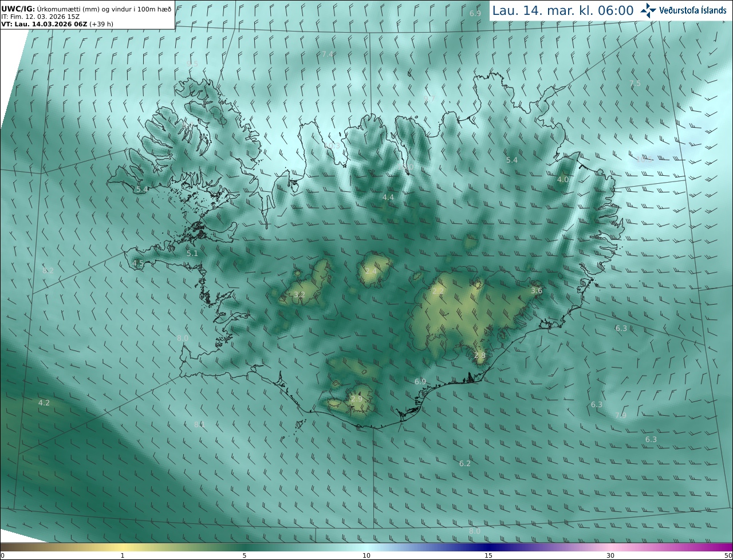Screen dimensions: 733x560
Task: Click the date header Lau. 14. mar. kl. 06:00
Action: pos(563,10)
